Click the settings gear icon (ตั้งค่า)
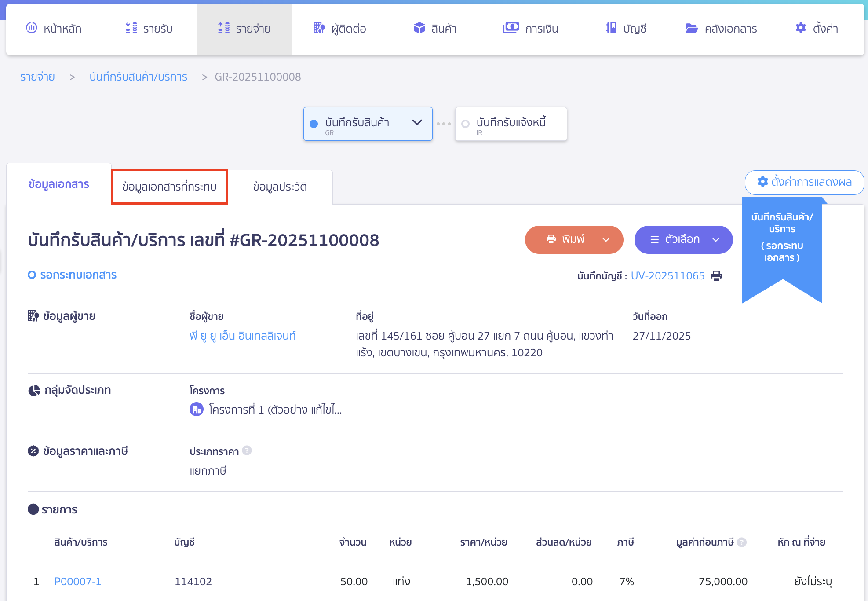The height and width of the screenshot is (601, 868). [x=801, y=28]
